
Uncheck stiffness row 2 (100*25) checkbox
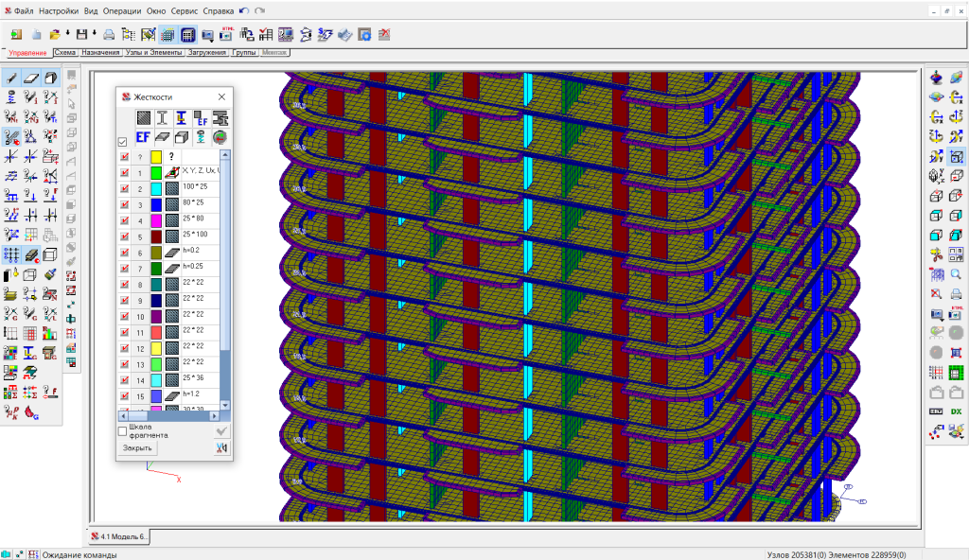124,189
